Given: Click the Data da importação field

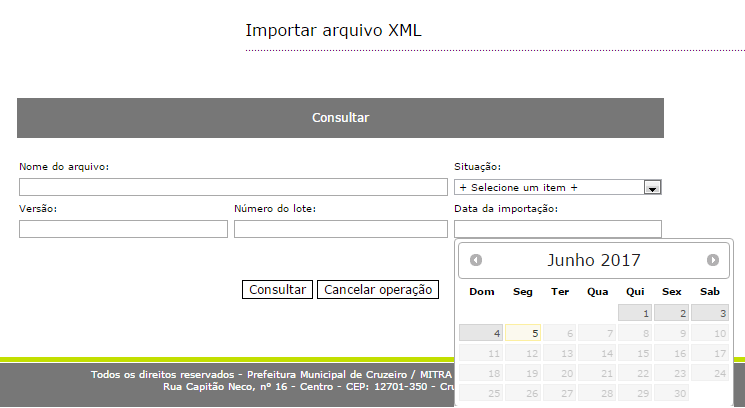Looking at the screenshot, I should [557, 229].
